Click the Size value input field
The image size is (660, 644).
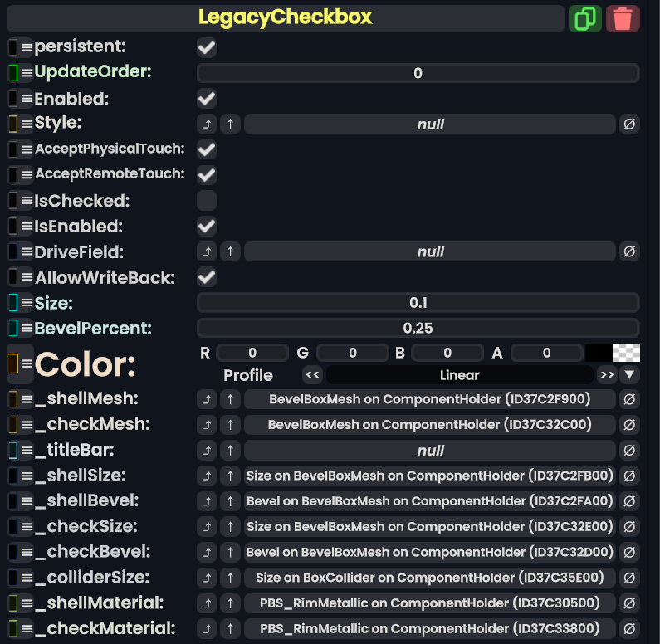click(x=418, y=303)
